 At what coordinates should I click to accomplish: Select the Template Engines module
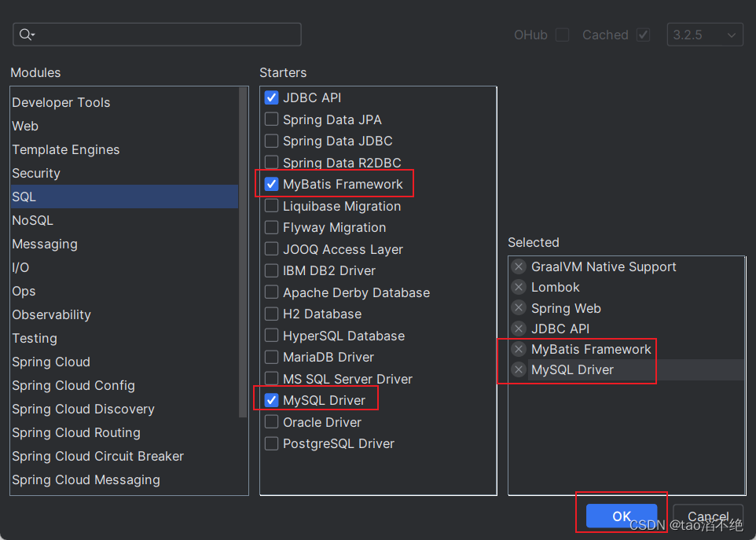(124, 149)
